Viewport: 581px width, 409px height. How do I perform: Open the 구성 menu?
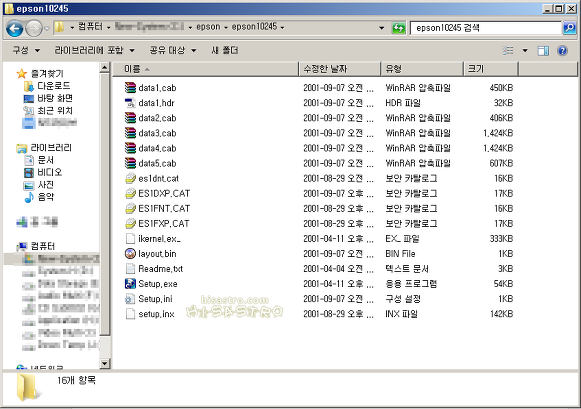(26, 50)
